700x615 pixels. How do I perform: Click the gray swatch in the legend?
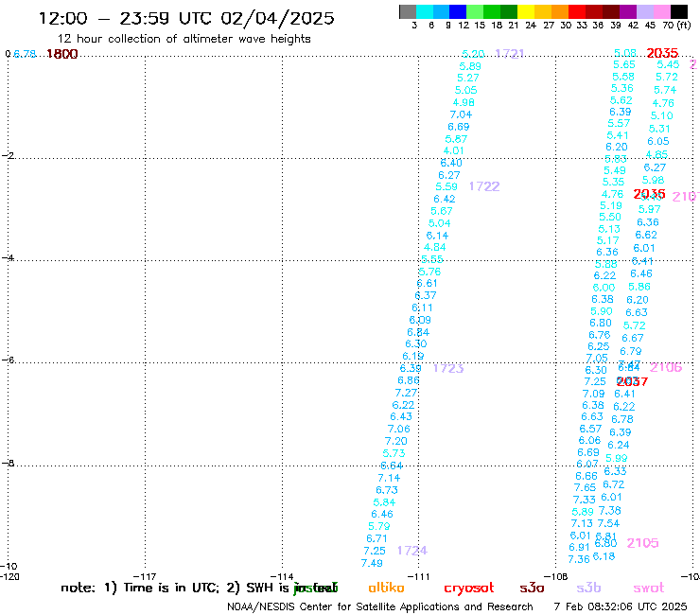pos(408,11)
